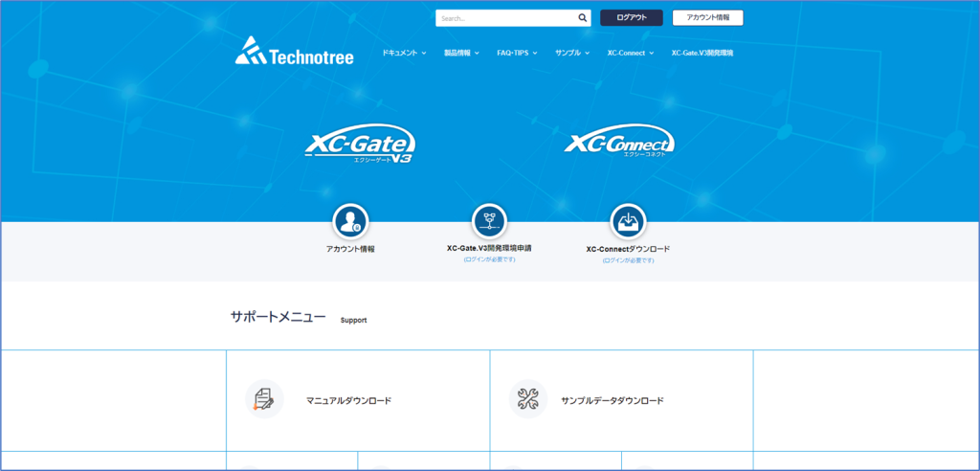The width and height of the screenshot is (980, 471).
Task: Click the マニュアルダウンロード document icon
Action: (264, 399)
